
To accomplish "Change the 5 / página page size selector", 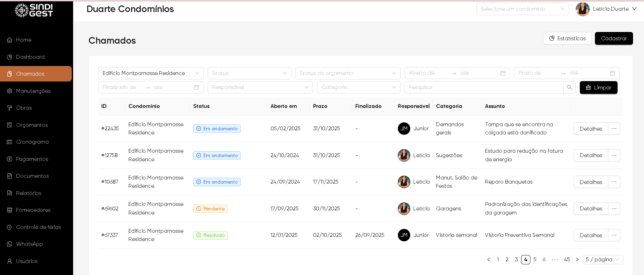I will coord(602,260).
